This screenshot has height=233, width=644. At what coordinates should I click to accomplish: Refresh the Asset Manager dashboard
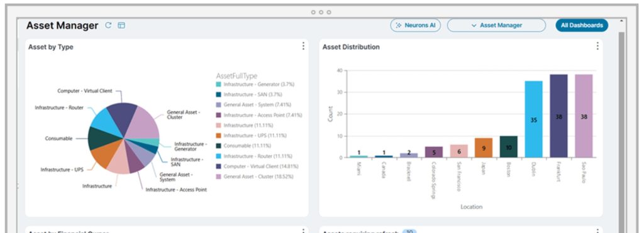coord(108,25)
